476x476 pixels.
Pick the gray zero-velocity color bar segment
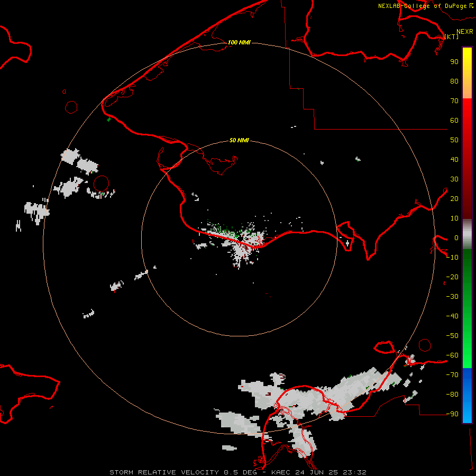[467, 234]
